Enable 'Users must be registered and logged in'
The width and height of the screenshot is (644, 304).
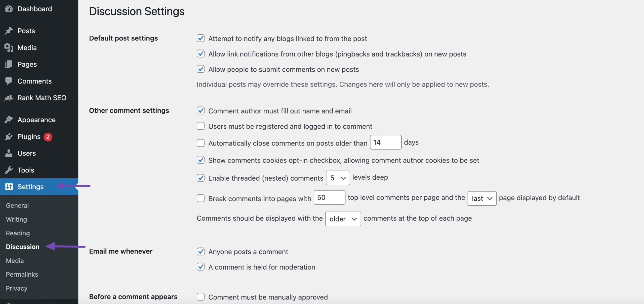(200, 126)
